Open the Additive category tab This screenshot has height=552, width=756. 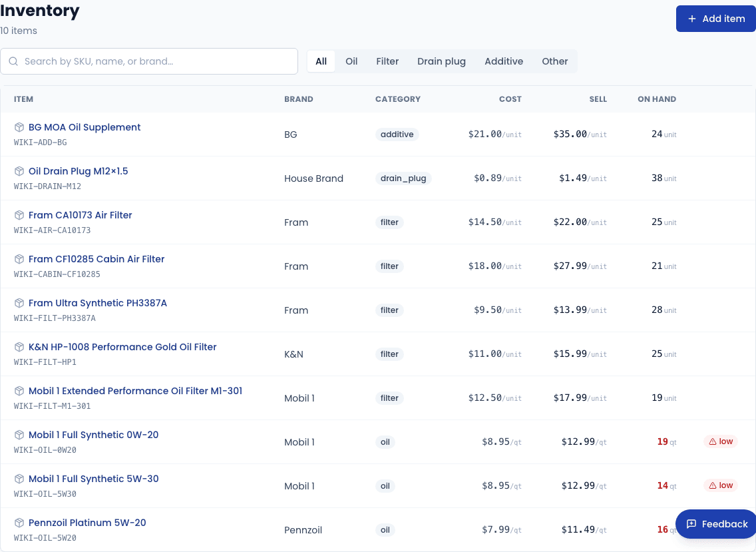point(504,61)
